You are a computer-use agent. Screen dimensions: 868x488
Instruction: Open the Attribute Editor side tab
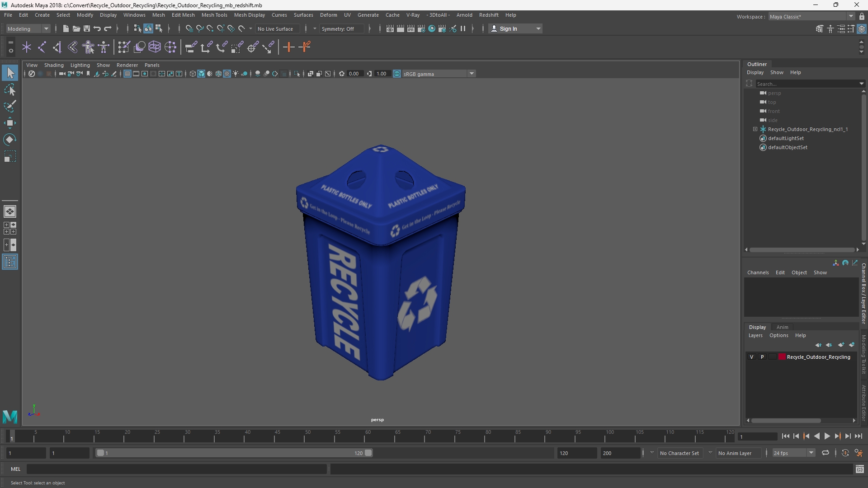[x=863, y=402]
